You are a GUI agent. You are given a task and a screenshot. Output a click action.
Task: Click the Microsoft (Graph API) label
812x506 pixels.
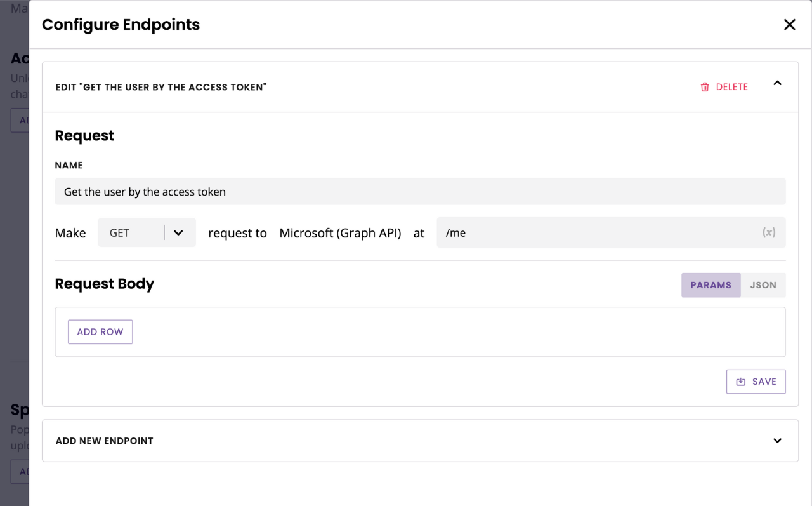pos(340,232)
